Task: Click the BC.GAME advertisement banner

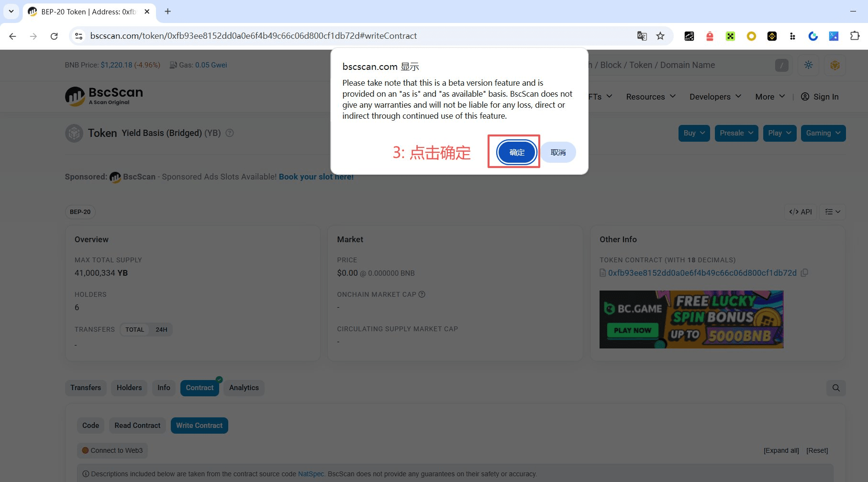Action: click(691, 319)
